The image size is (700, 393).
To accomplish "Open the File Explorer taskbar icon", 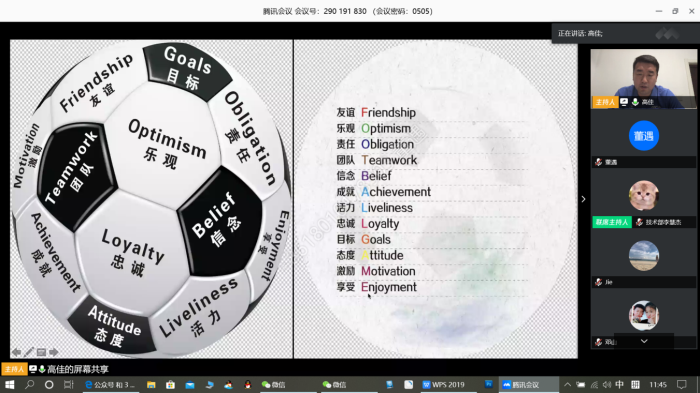I will coord(151,385).
